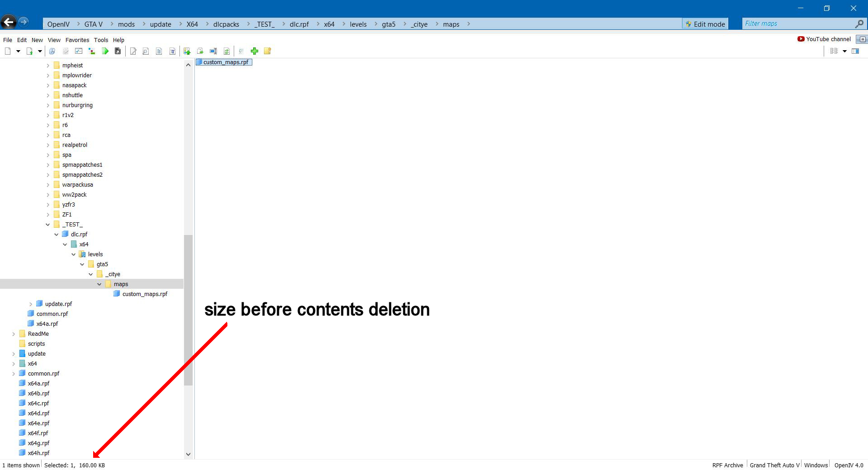Click the blank new-document toolbar icon
Viewport: 868px width, 470px height.
(8, 51)
